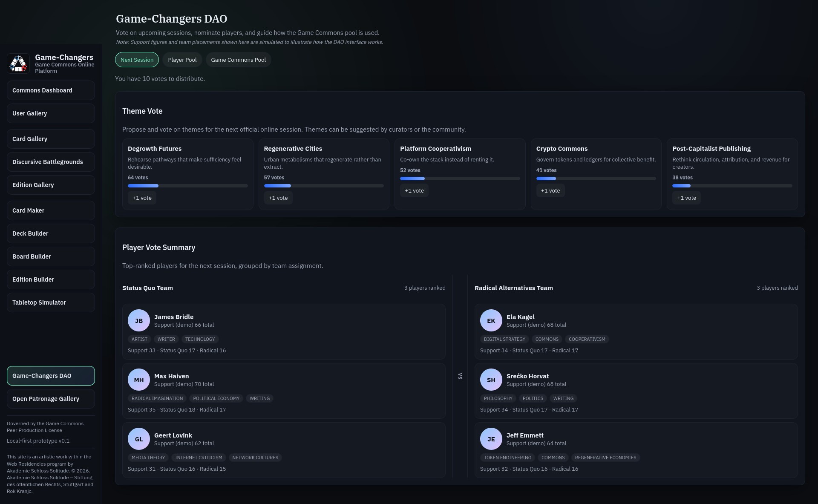
Task: Click the Player Vote Summary heading
Action: [158, 248]
